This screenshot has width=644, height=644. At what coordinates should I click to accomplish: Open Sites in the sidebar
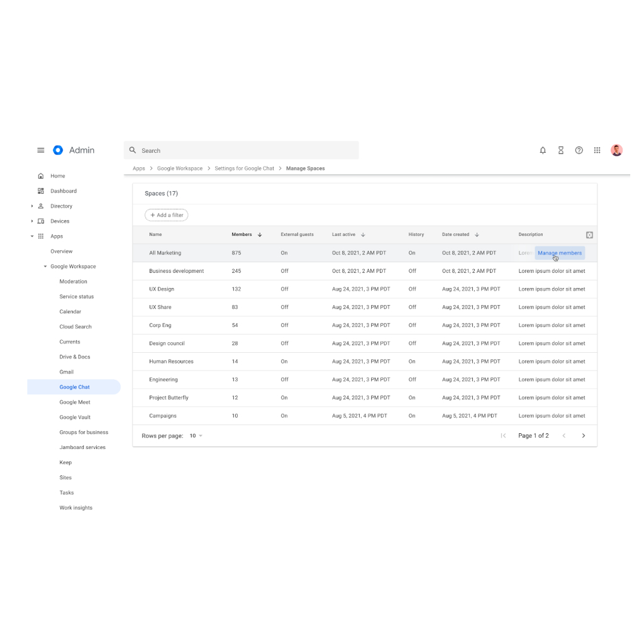coord(65,478)
